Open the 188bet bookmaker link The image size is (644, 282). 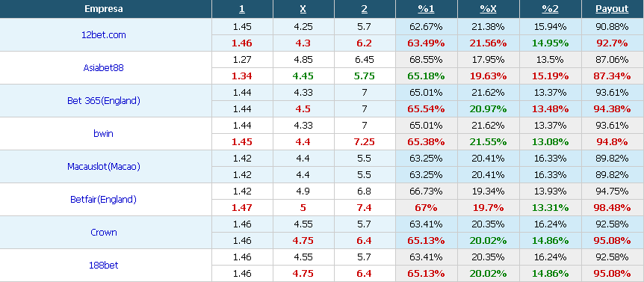(x=104, y=265)
